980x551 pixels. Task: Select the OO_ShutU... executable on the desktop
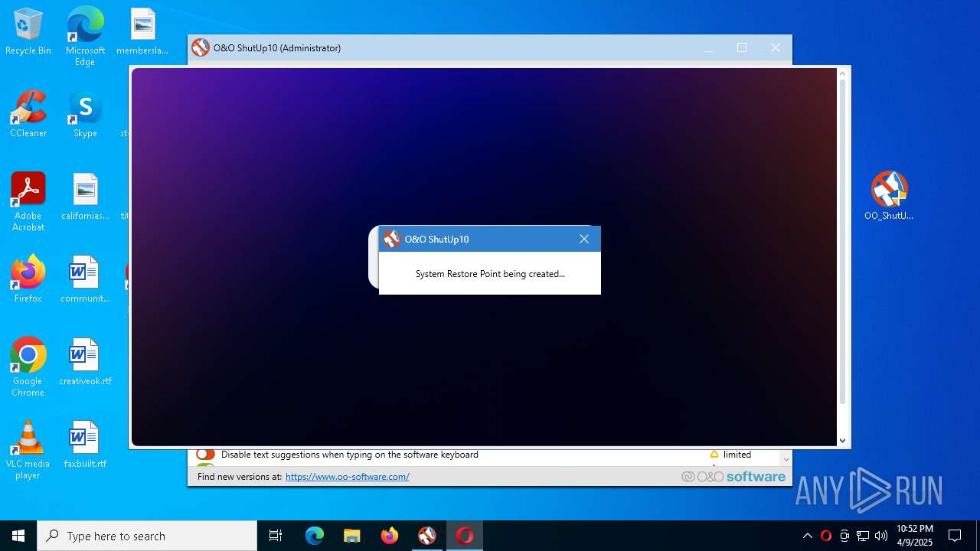pyautogui.click(x=889, y=196)
